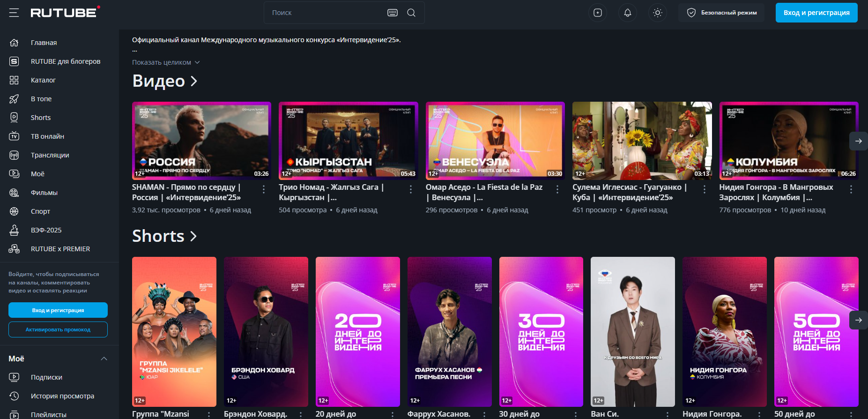Click the RUTUBE x PREMIER icon
868x419 pixels.
click(14, 249)
